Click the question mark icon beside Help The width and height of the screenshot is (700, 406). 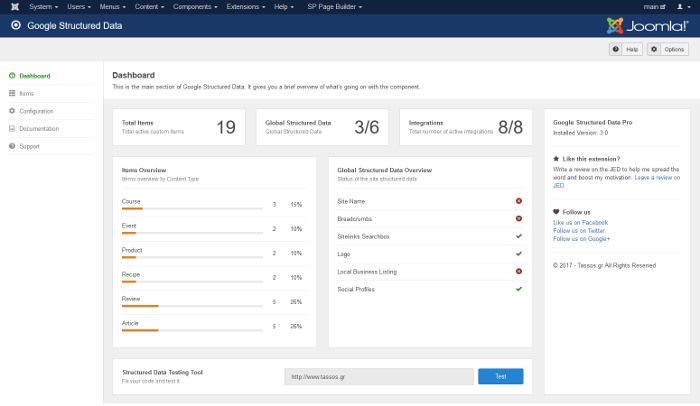(616, 49)
